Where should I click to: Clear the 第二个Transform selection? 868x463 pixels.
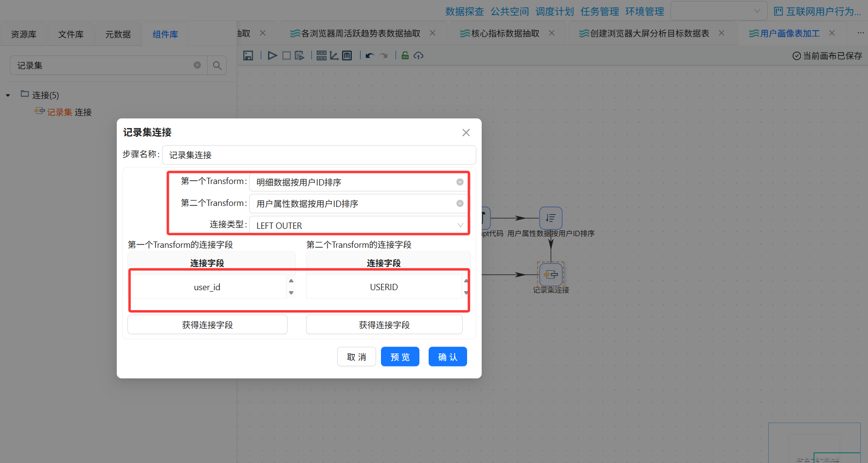click(x=460, y=204)
